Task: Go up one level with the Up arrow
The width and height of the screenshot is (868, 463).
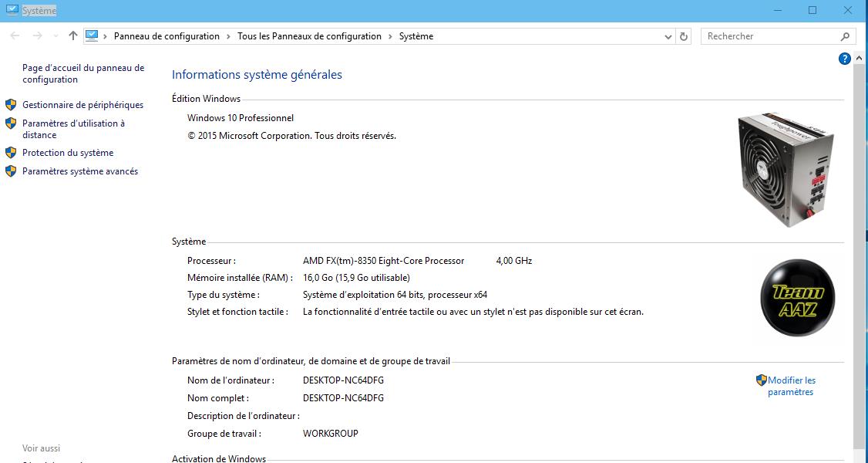Action: 72,36
